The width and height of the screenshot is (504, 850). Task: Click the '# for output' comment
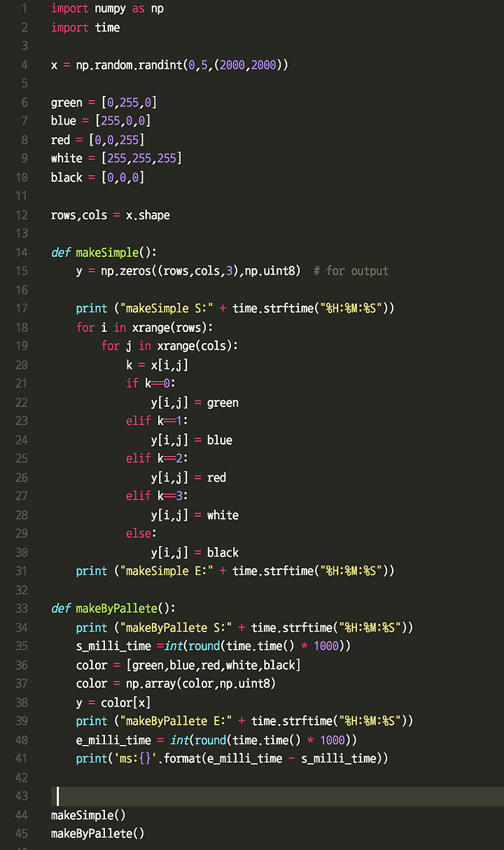351,271
